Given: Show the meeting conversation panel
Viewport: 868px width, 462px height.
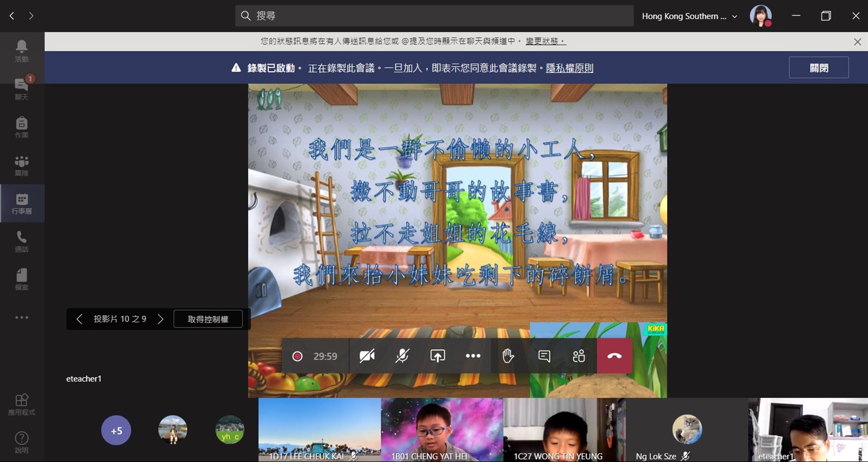Looking at the screenshot, I should (544, 356).
